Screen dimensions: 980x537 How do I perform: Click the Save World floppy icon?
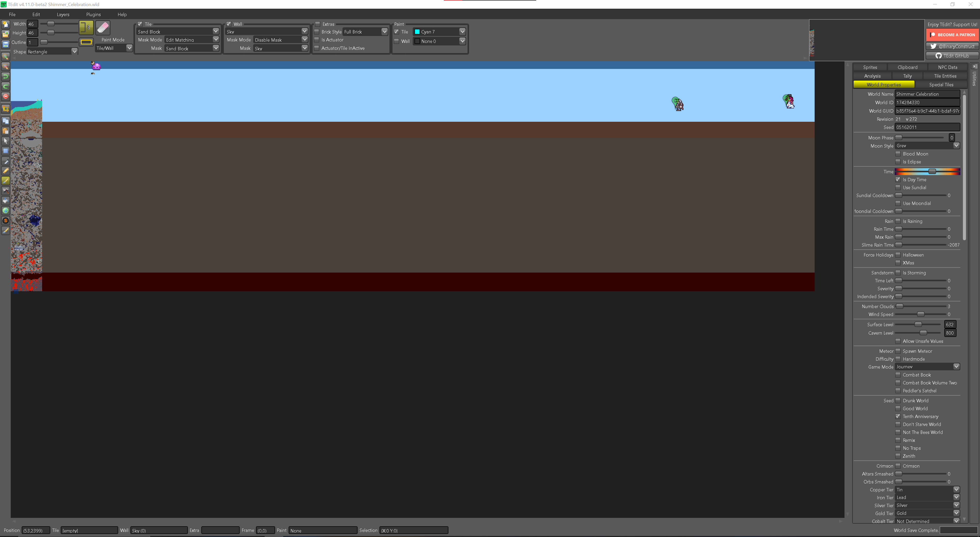[x=6, y=44]
